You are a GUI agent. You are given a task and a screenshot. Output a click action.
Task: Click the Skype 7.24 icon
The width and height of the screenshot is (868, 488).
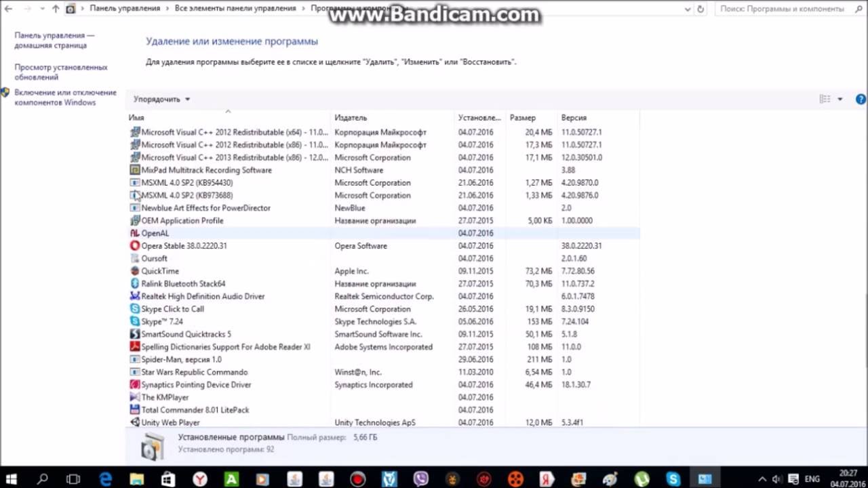[x=134, y=322]
